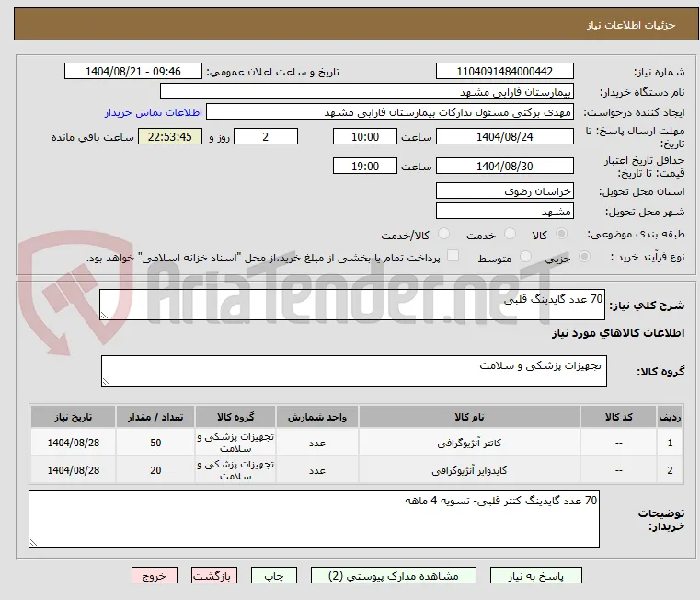Click the city field مشهد
Viewport: 700px width, 600px height.
504,211
